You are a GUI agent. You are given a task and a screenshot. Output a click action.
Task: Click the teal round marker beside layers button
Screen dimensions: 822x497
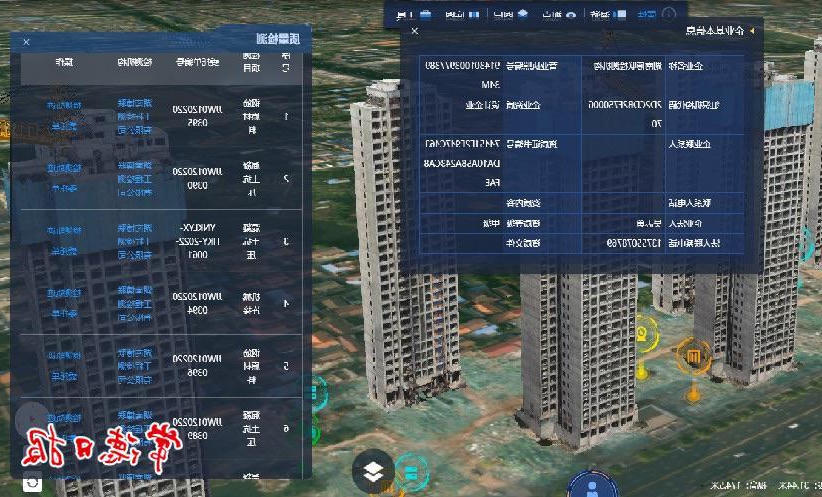click(412, 473)
